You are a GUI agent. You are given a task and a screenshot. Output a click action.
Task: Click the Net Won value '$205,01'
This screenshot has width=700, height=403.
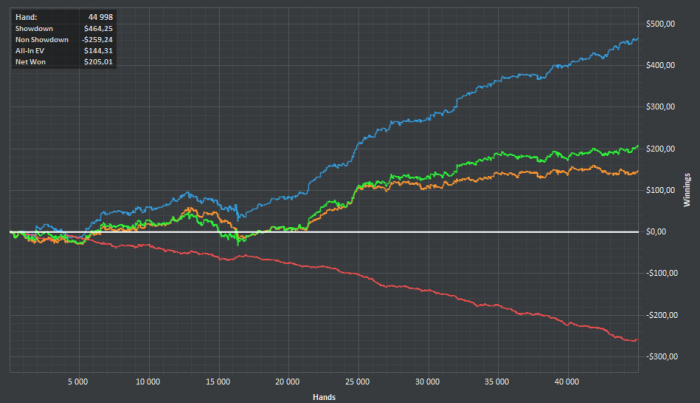(x=98, y=62)
